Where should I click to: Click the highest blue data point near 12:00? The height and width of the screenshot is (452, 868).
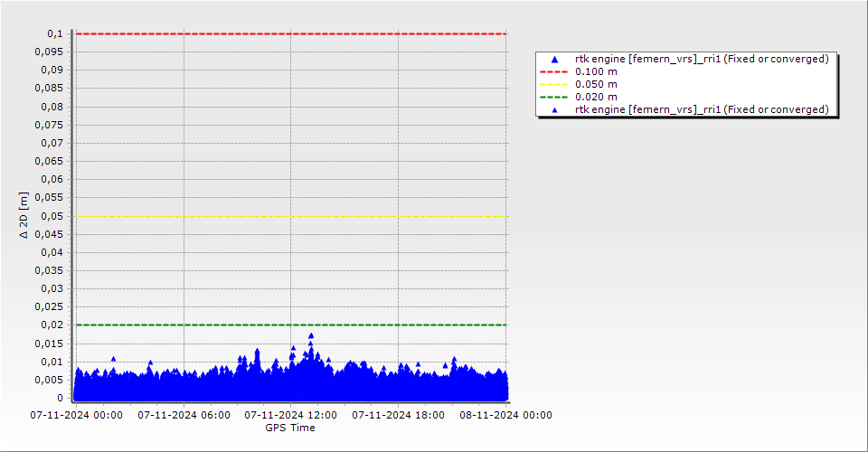click(311, 335)
